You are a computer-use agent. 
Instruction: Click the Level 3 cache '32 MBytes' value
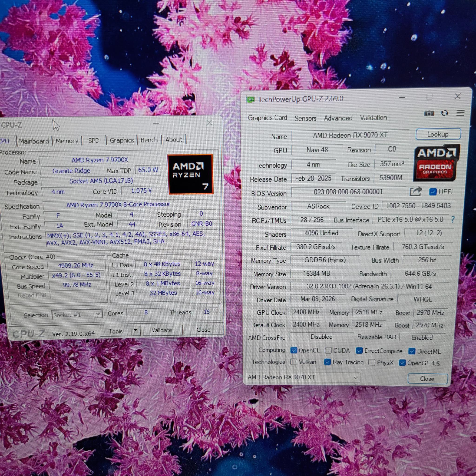[163, 293]
